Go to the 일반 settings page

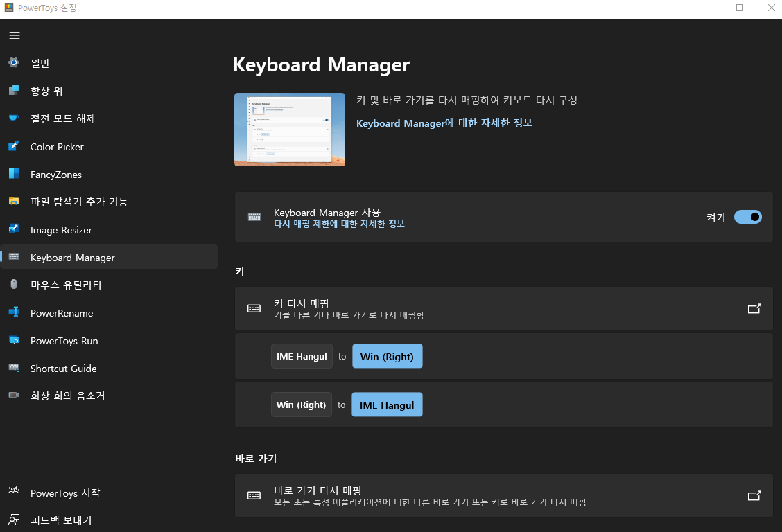(x=109, y=63)
